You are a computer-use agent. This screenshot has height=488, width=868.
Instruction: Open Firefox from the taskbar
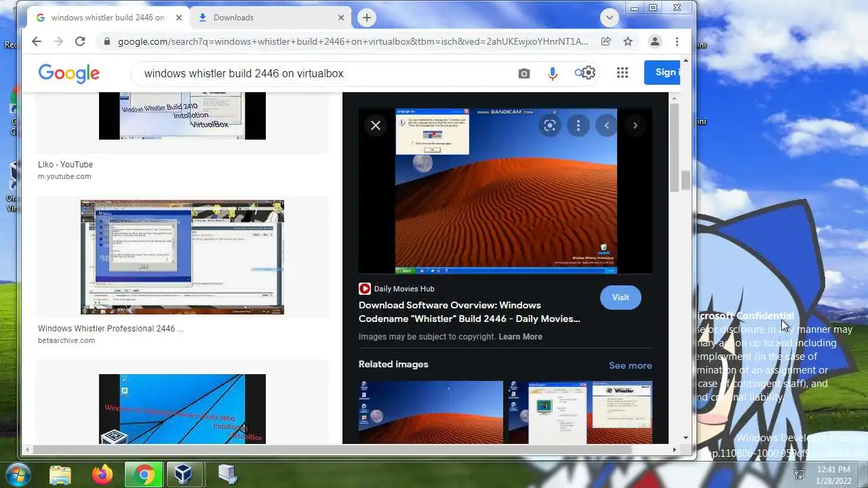[x=102, y=474]
